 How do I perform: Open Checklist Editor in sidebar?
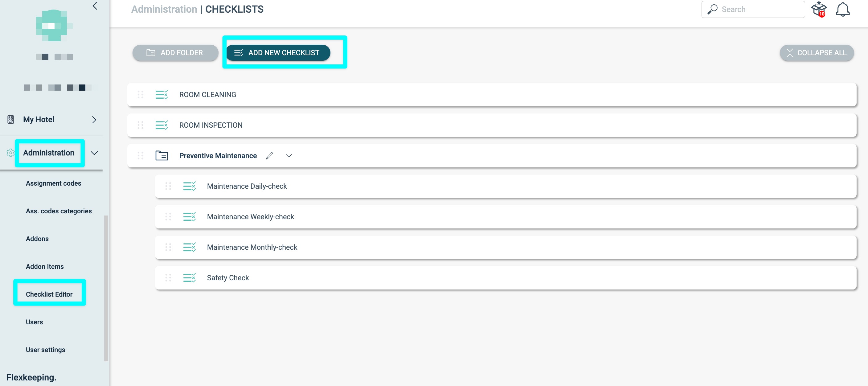(x=49, y=294)
